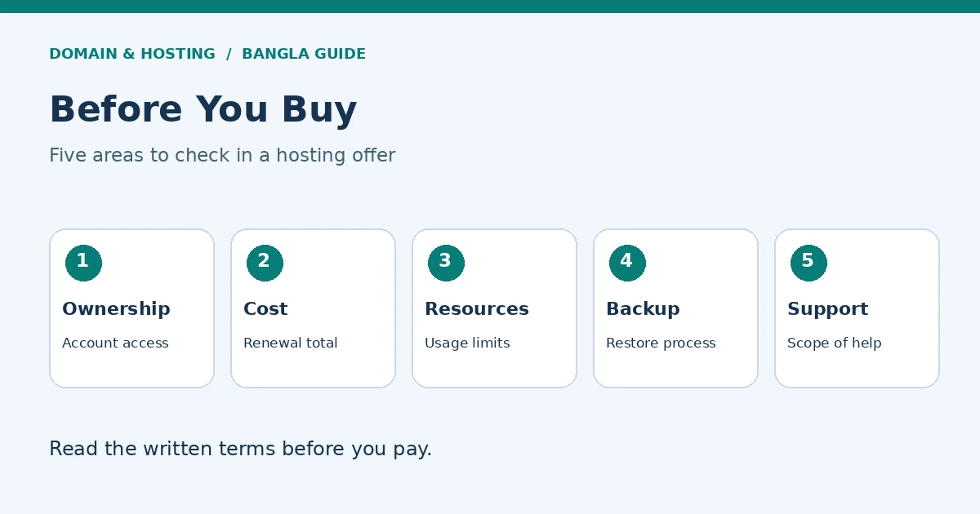Click the Five areas to check subtitle
The width and height of the screenshot is (980, 514).
point(222,155)
